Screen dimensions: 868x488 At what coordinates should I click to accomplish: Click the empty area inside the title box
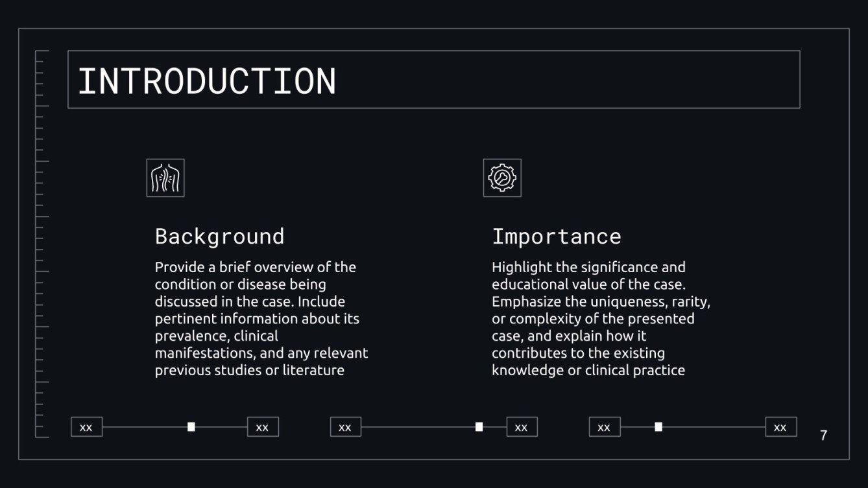click(x=571, y=80)
